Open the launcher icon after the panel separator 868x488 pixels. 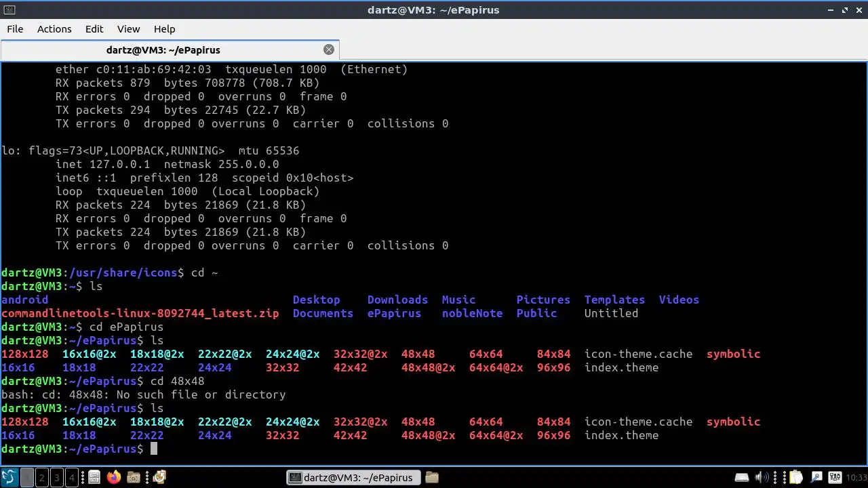click(159, 477)
